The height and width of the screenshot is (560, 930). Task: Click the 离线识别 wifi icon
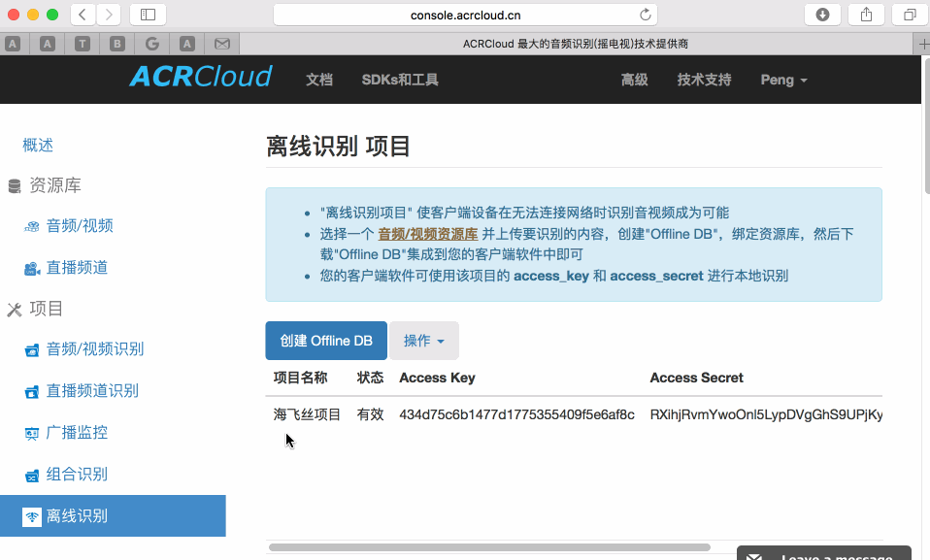click(32, 516)
